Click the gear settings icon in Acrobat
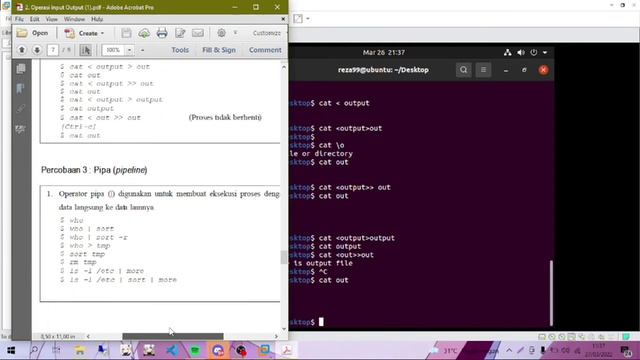 (221, 33)
